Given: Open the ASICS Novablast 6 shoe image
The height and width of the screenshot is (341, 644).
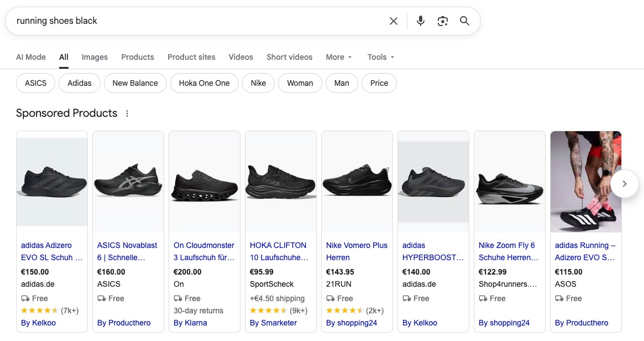Looking at the screenshot, I should click(x=128, y=182).
